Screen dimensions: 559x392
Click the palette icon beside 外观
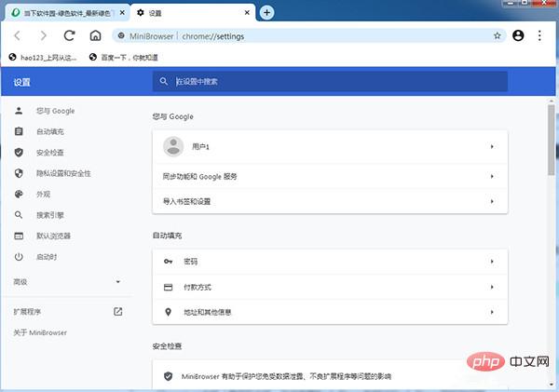[x=19, y=195]
